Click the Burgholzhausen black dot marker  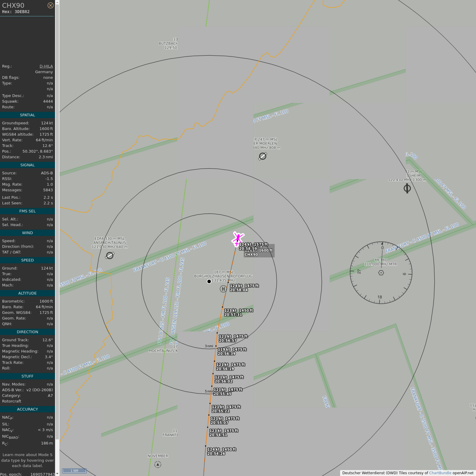[x=209, y=282]
